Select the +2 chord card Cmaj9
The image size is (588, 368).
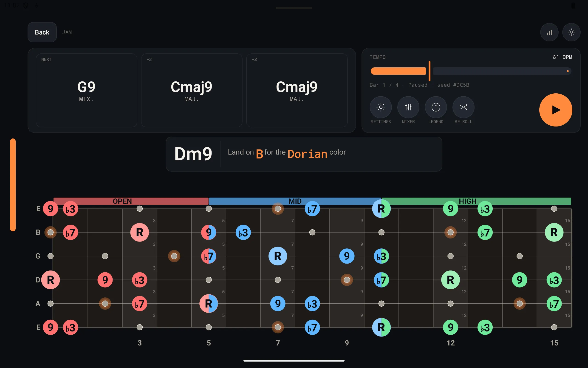(x=192, y=90)
